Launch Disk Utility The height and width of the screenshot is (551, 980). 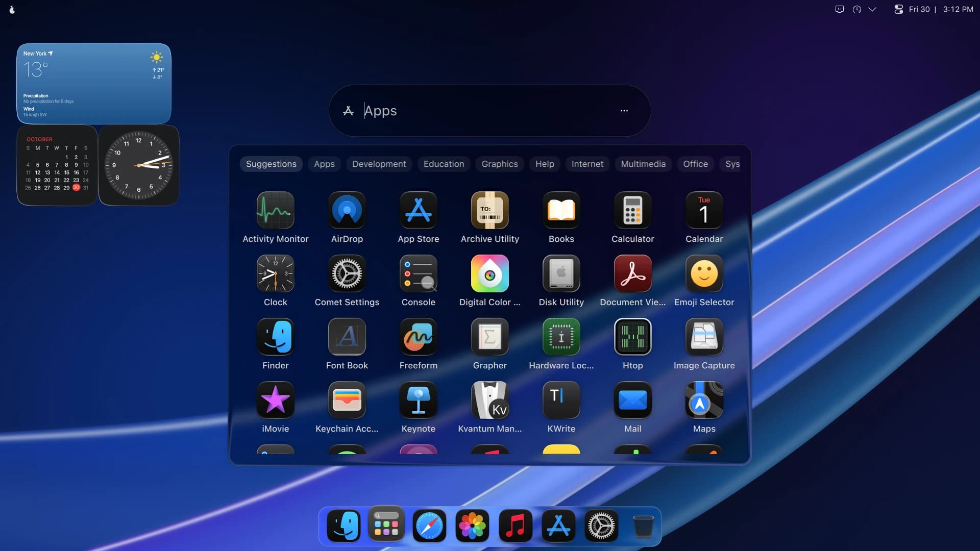point(561,273)
